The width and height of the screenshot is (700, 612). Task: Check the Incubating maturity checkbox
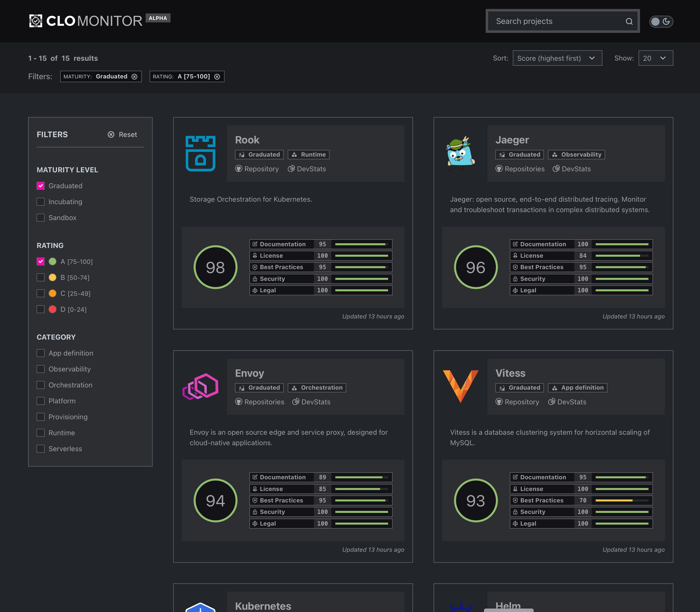tap(41, 202)
